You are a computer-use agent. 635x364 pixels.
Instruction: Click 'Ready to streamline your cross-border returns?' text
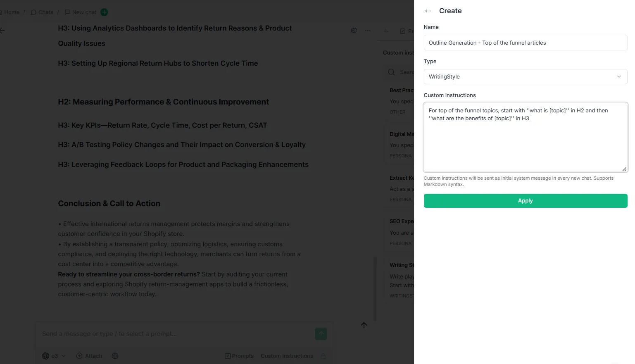pyautogui.click(x=128, y=274)
